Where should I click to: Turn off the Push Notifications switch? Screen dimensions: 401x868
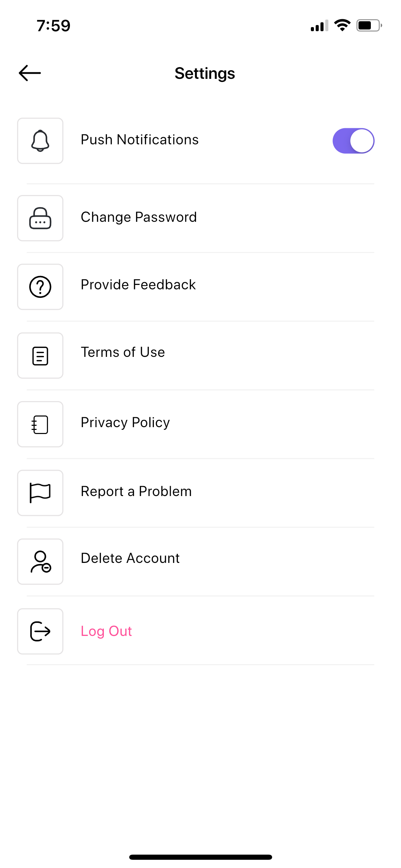click(353, 141)
